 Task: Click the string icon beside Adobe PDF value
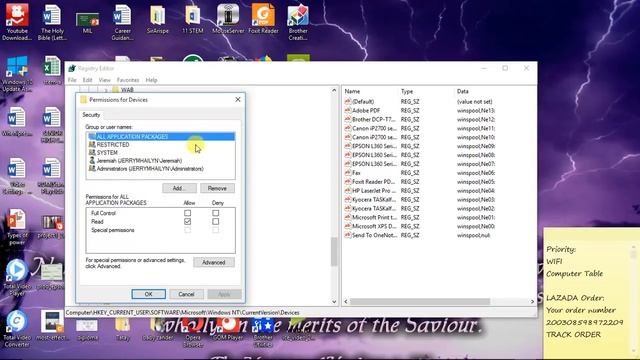coord(348,110)
